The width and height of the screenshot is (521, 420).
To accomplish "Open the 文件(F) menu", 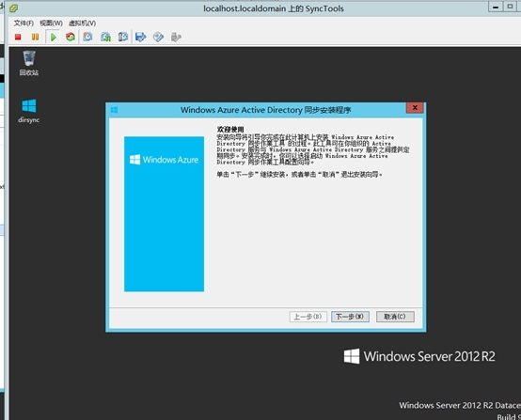I will (x=24, y=23).
